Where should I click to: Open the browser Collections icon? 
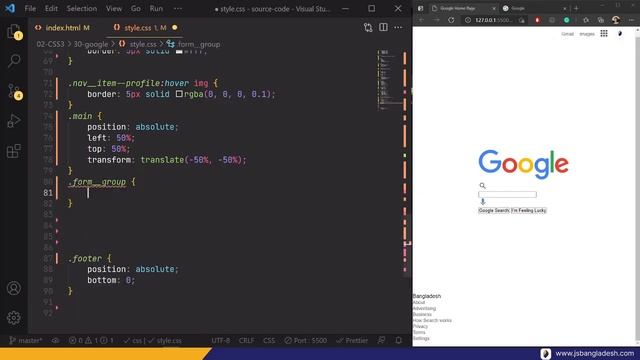601,20
